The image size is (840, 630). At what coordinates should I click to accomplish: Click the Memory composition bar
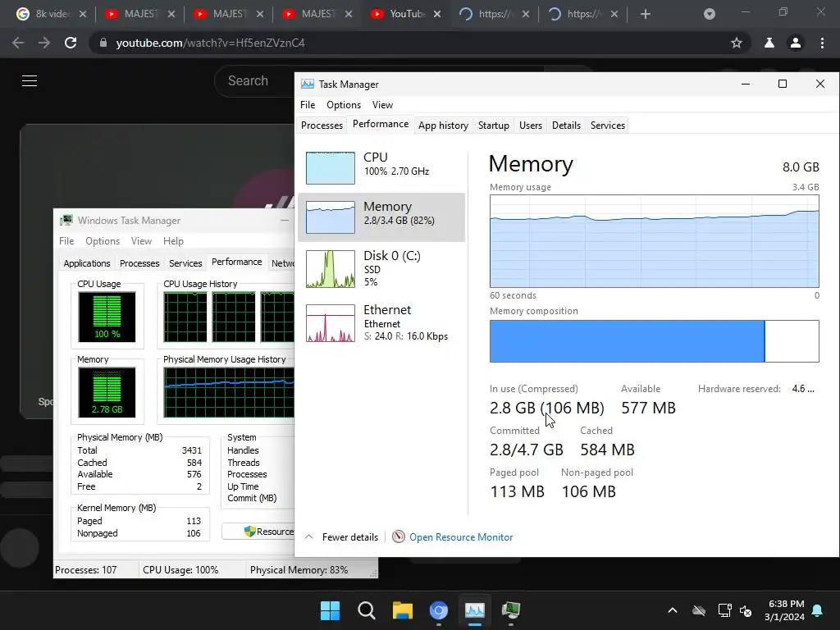point(654,341)
